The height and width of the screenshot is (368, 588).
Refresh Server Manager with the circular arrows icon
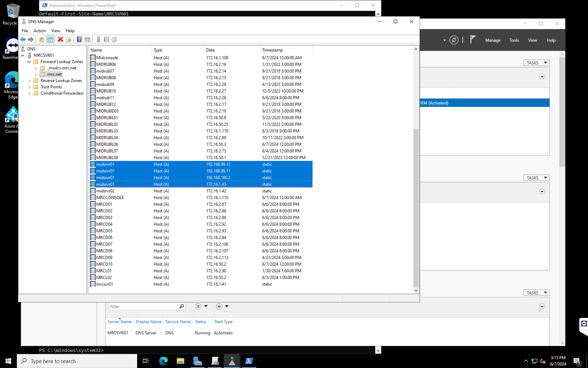[454, 40]
